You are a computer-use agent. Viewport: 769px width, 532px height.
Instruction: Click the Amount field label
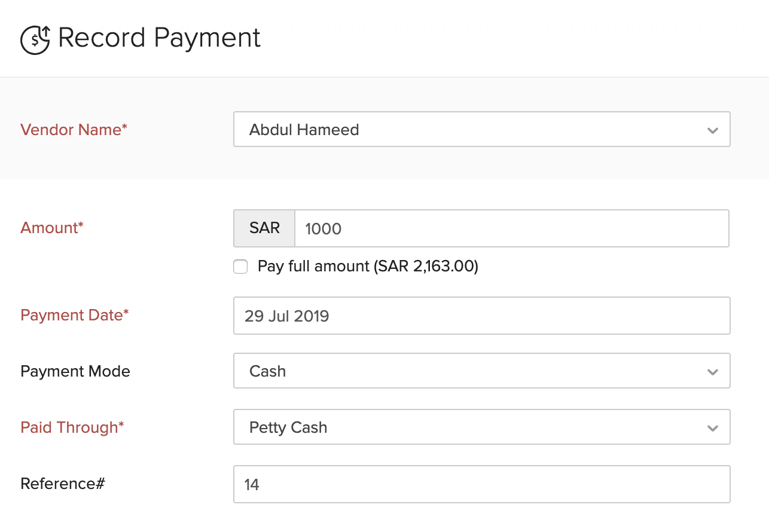[51, 228]
